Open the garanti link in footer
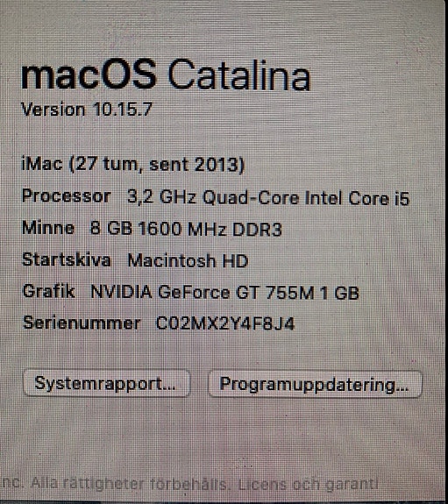Viewport: 448px width, 504px height. [x=352, y=485]
